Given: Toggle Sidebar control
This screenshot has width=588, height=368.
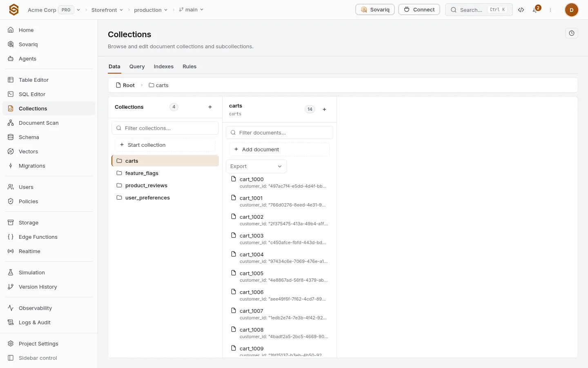Looking at the screenshot, I should click(49, 358).
